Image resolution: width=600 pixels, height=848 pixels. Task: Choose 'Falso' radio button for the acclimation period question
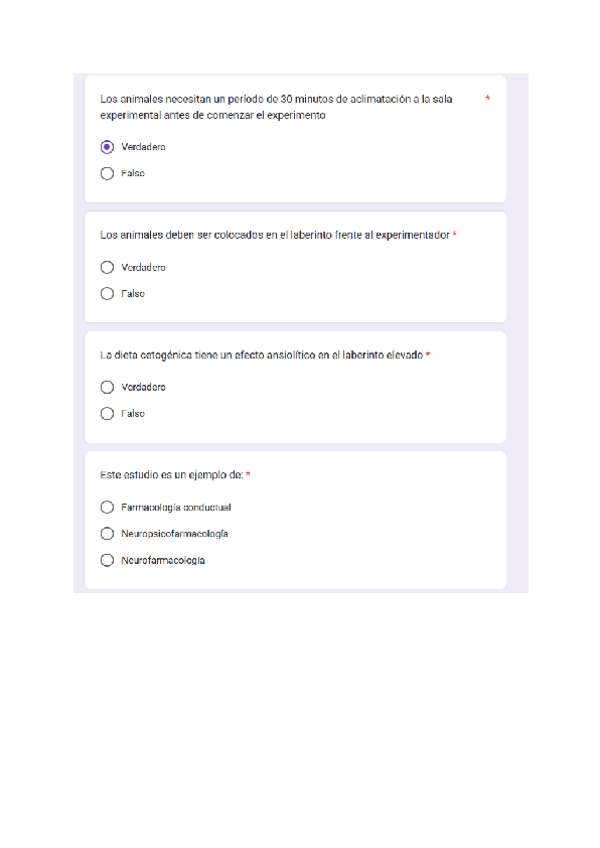107,173
